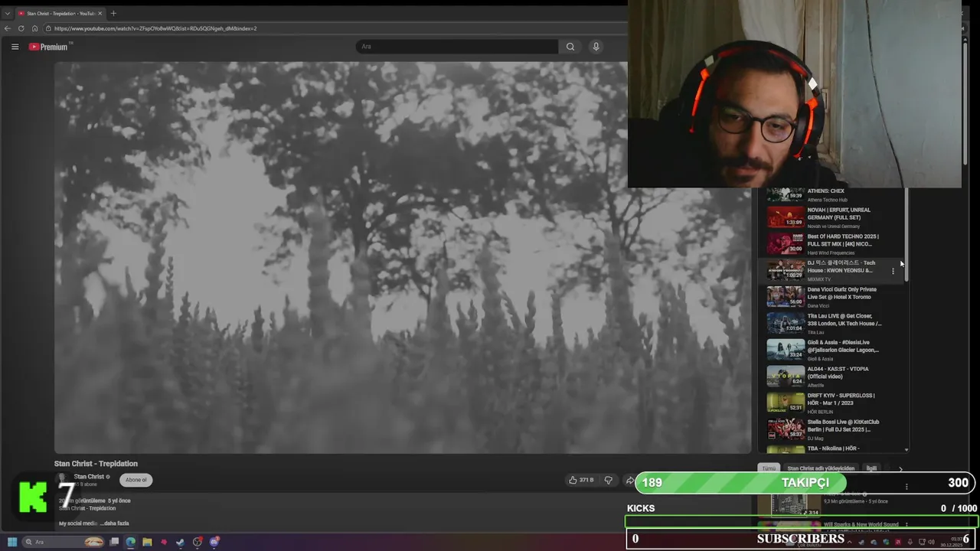The image size is (980, 551).
Task: Open Dana Vicci Gurlz Only Private Live Set
Action: 841,293
